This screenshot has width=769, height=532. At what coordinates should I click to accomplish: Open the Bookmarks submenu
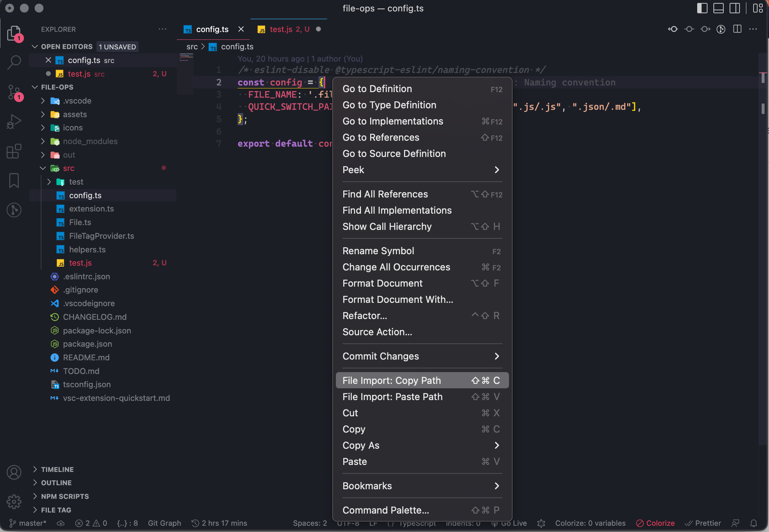pos(422,486)
